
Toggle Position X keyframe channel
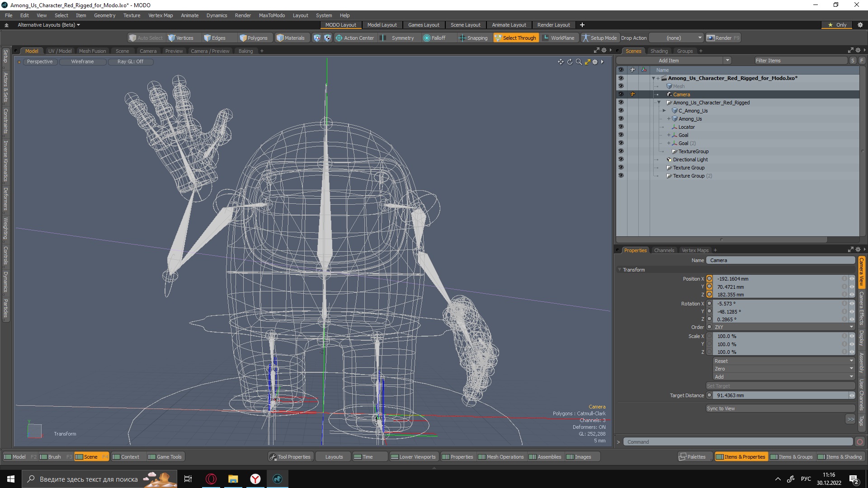coord(709,279)
